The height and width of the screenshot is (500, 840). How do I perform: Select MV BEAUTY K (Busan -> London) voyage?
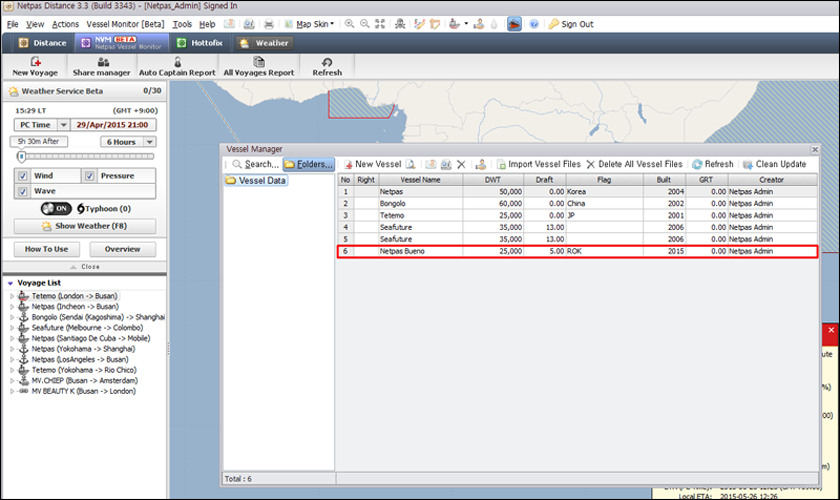point(83,391)
